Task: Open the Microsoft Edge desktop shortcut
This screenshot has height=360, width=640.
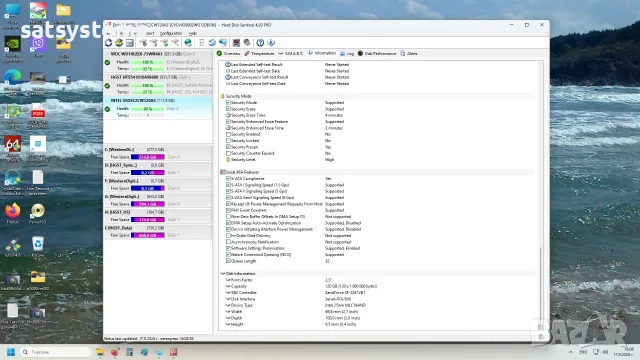Action: [x=12, y=82]
